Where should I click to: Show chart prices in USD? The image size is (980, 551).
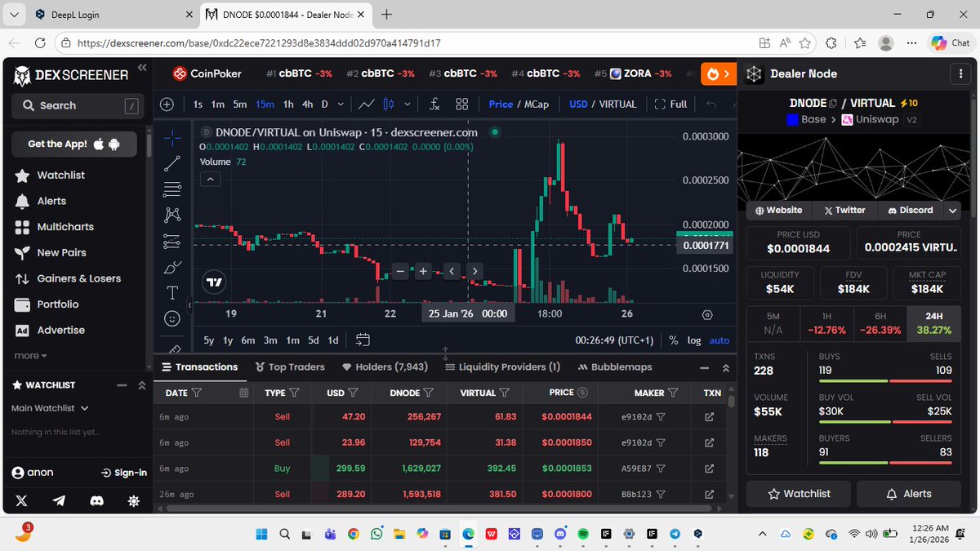pyautogui.click(x=578, y=104)
